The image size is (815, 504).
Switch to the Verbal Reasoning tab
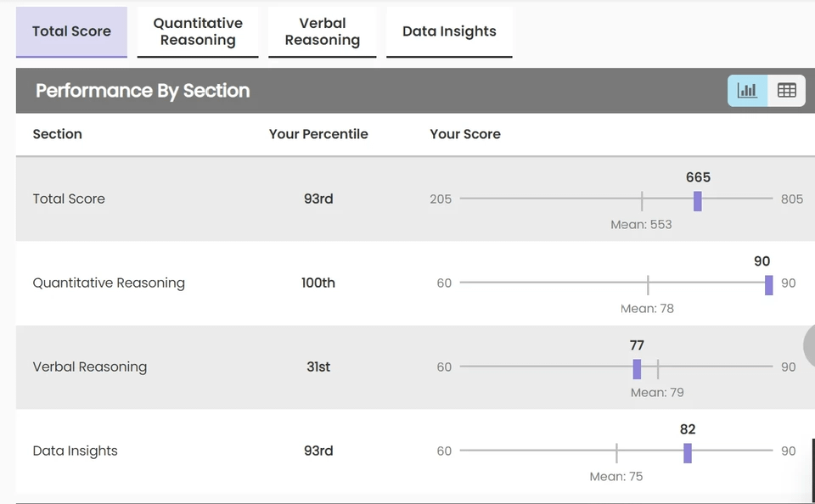tap(323, 31)
